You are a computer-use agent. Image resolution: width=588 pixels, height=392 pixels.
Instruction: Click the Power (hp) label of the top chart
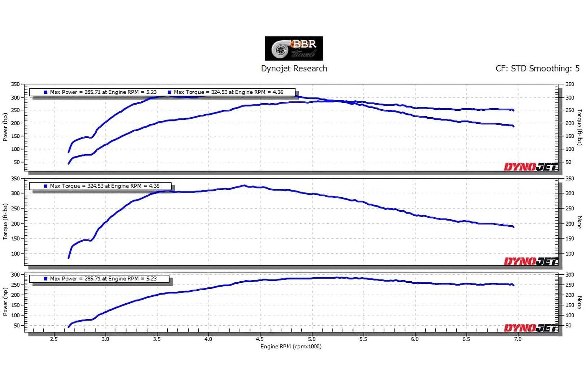(5, 127)
